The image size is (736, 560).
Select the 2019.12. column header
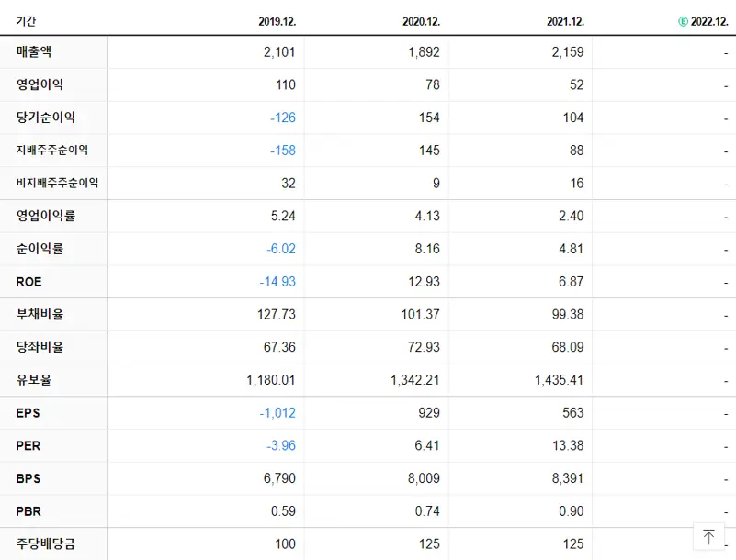point(277,22)
